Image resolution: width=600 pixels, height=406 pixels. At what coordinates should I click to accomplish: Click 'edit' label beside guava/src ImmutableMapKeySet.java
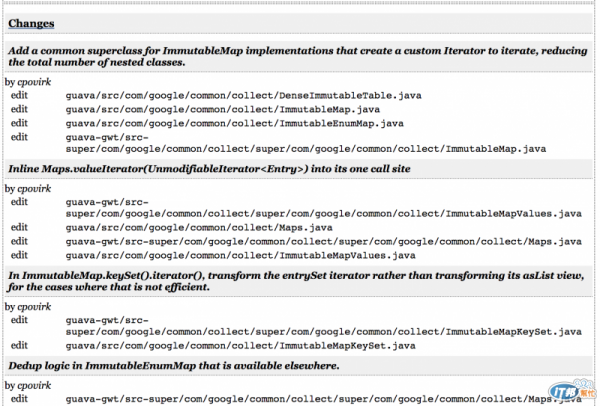pyautogui.click(x=19, y=346)
